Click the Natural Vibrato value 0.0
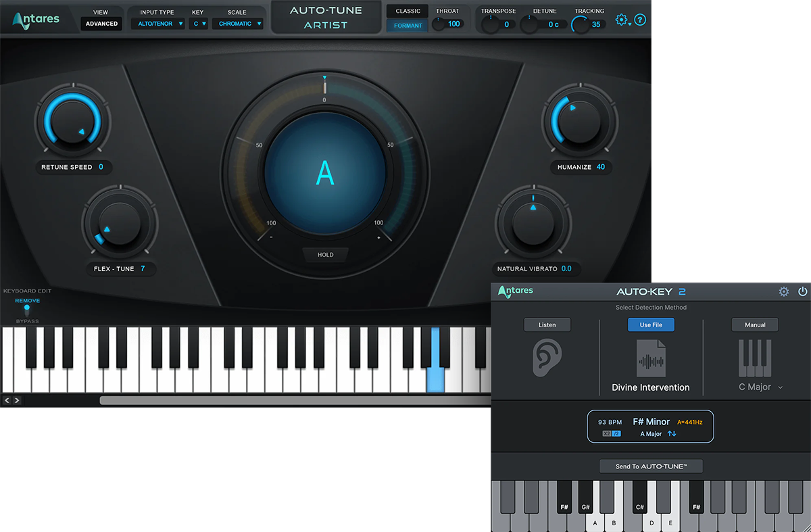 [566, 269]
